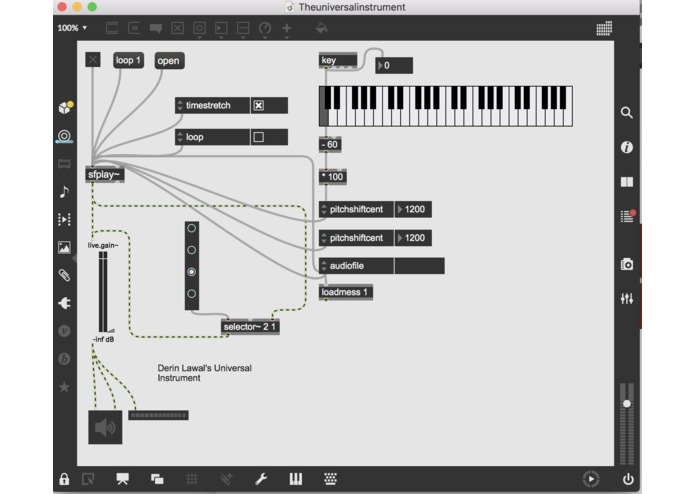Open the Objects browser cube icon
The height and width of the screenshot is (494, 695).
pyautogui.click(x=65, y=108)
